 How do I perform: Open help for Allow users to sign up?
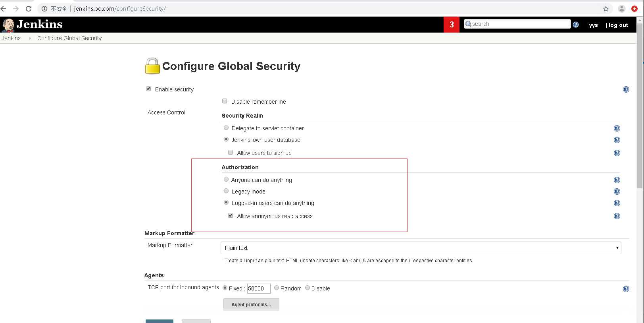click(617, 153)
